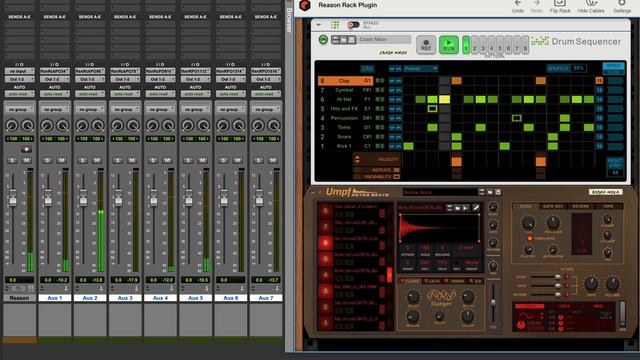
Task: Select the Hi Hat drum lane
Action: pos(345,99)
